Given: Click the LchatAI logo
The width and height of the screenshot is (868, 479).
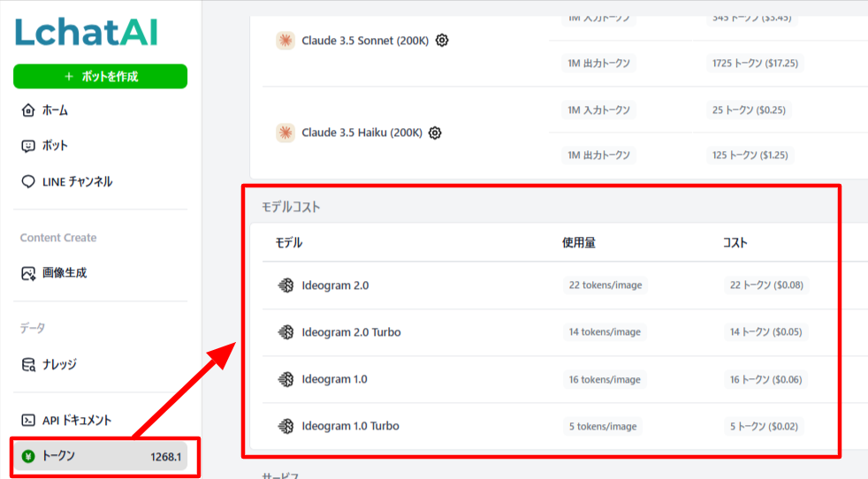Looking at the screenshot, I should click(86, 33).
